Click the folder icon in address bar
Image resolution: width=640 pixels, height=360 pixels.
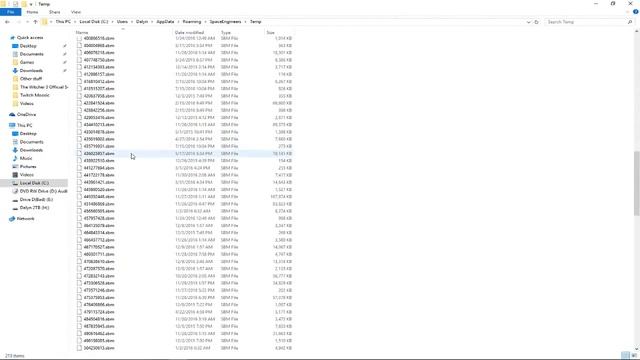pyautogui.click(x=44, y=22)
